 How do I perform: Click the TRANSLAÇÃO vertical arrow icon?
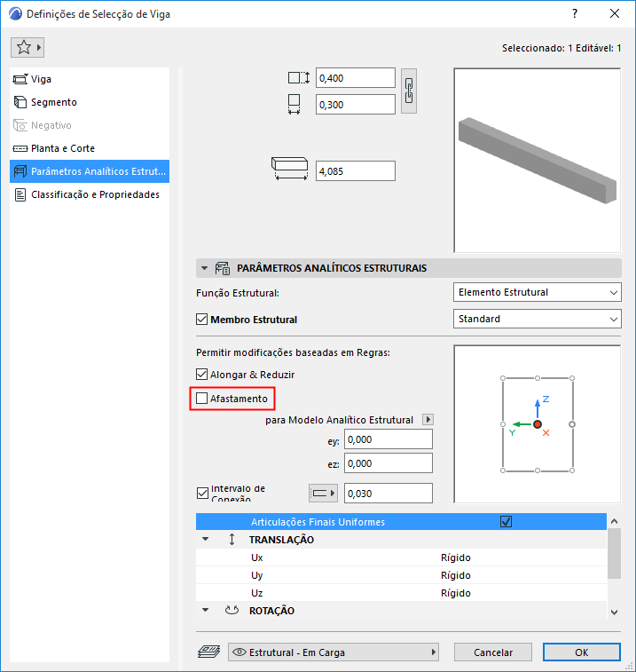pyautogui.click(x=232, y=539)
